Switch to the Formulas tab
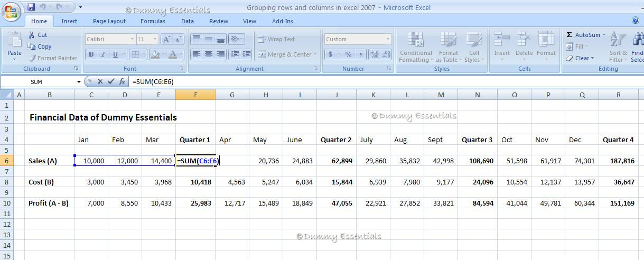The image size is (644, 260). point(153,21)
